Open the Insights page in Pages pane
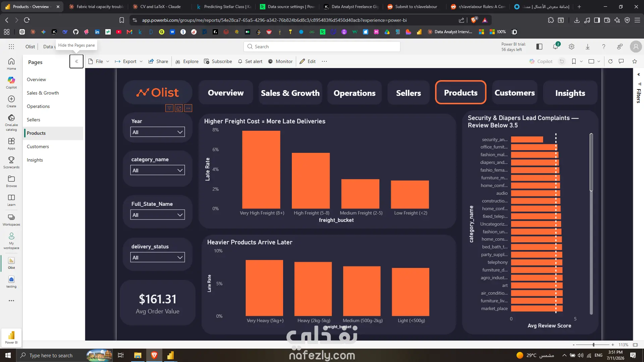The width and height of the screenshot is (644, 362). pyautogui.click(x=53, y=160)
